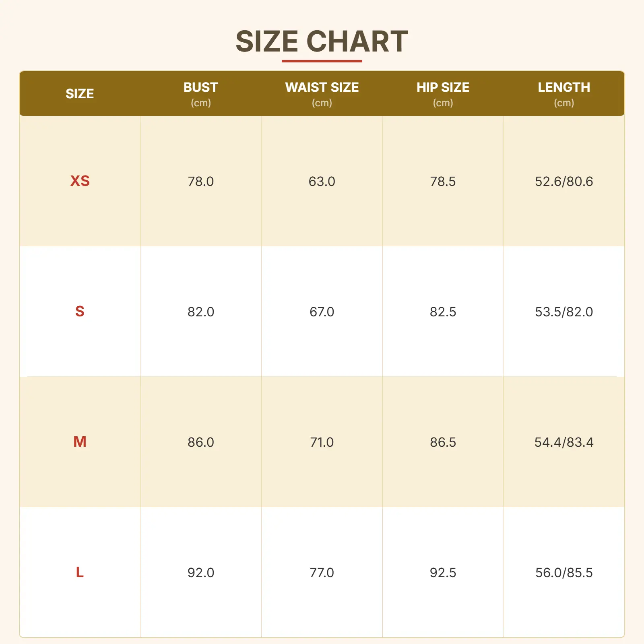
Task: Click the XS bust value 78.0
Action: (201, 182)
